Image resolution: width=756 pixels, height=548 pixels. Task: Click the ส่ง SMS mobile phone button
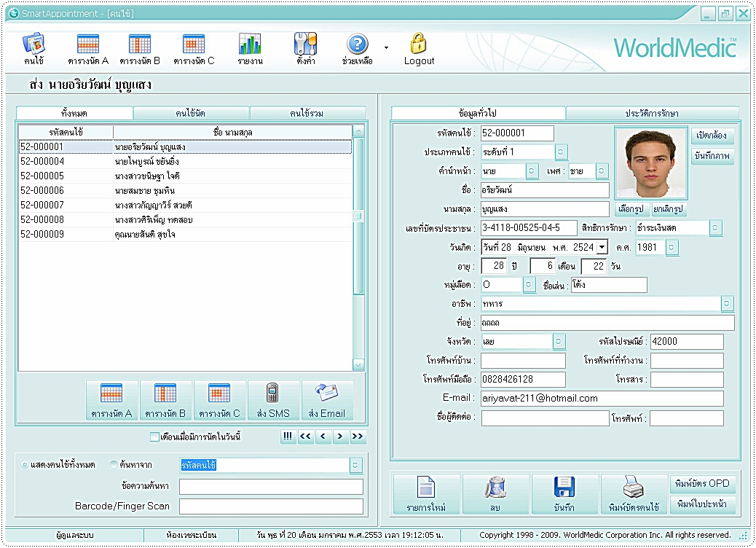point(273,400)
